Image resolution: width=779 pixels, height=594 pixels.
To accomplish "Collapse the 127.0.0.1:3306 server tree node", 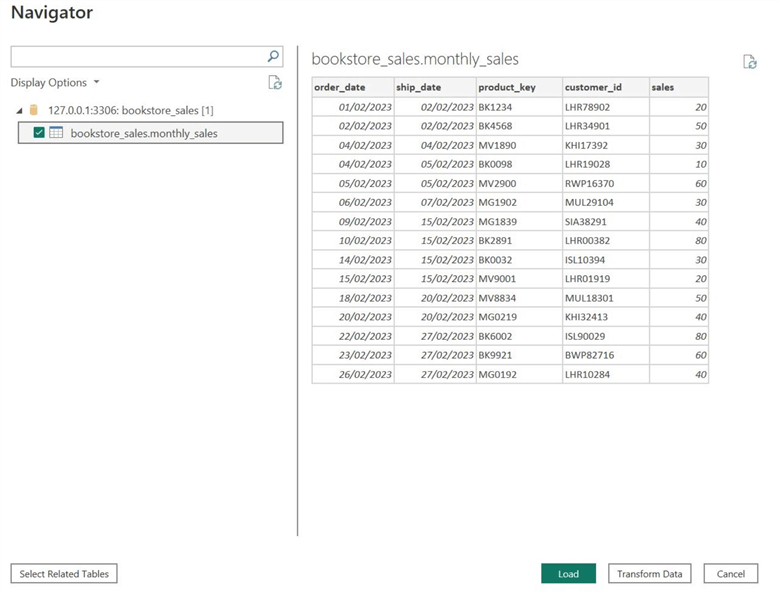I will [x=20, y=110].
